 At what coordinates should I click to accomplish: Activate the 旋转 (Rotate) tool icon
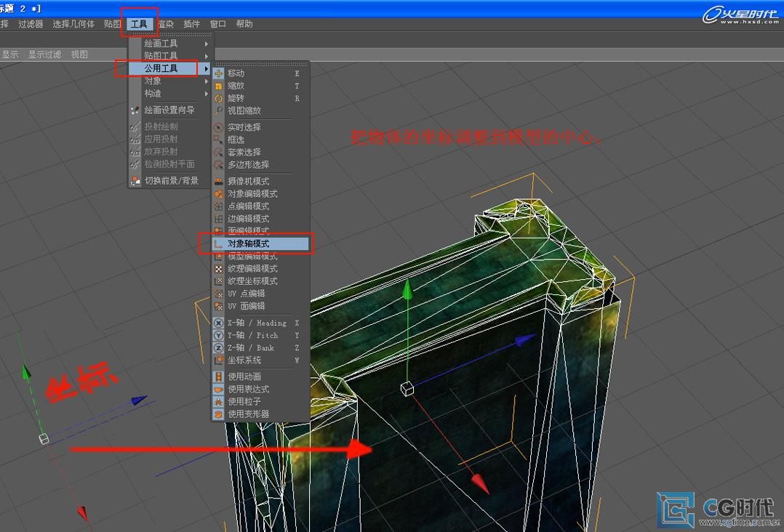coord(218,98)
